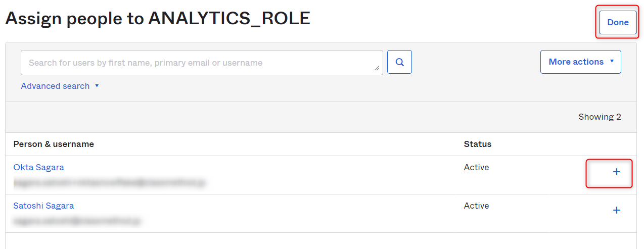The width and height of the screenshot is (644, 249).
Task: Click the Status column header
Action: tap(478, 144)
